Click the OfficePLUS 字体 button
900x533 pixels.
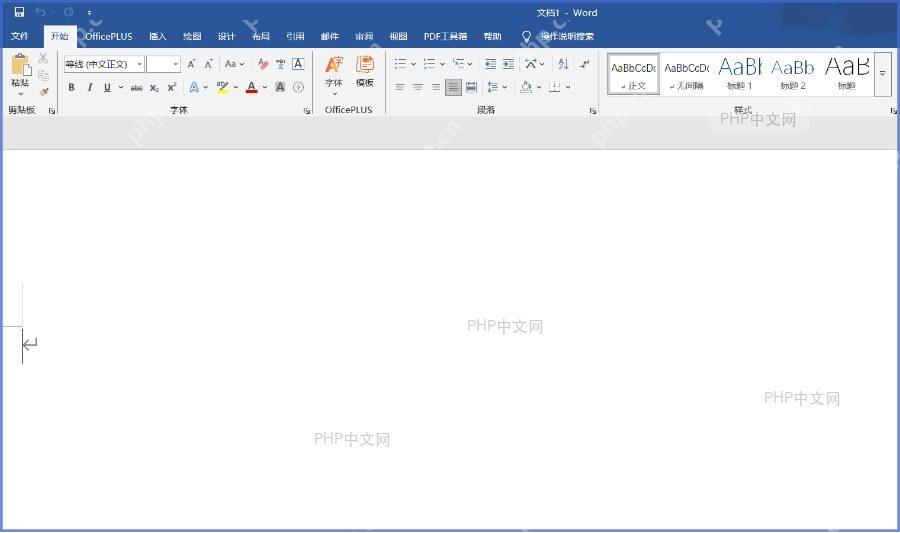tap(334, 73)
